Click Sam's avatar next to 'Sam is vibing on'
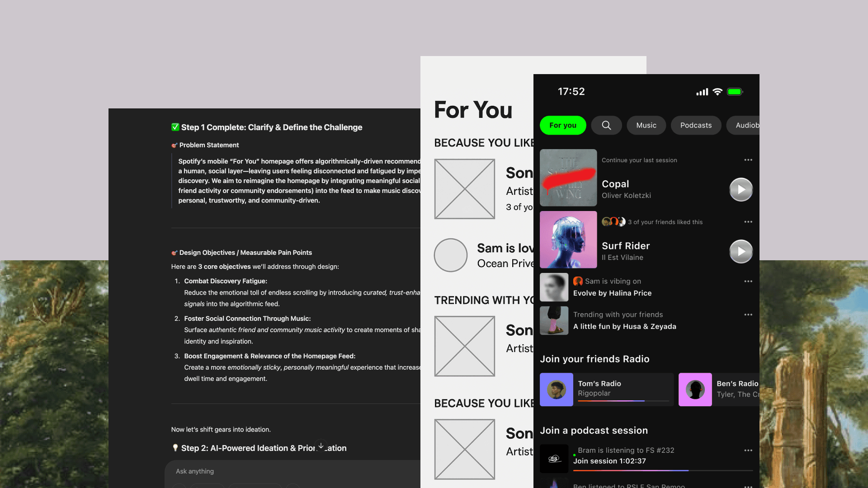The width and height of the screenshot is (868, 488). (578, 281)
